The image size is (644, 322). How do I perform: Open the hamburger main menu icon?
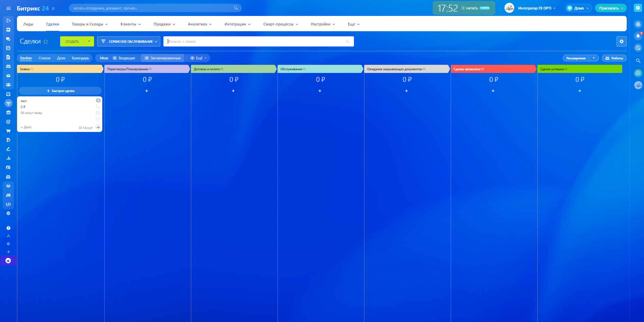pyautogui.click(x=8, y=8)
